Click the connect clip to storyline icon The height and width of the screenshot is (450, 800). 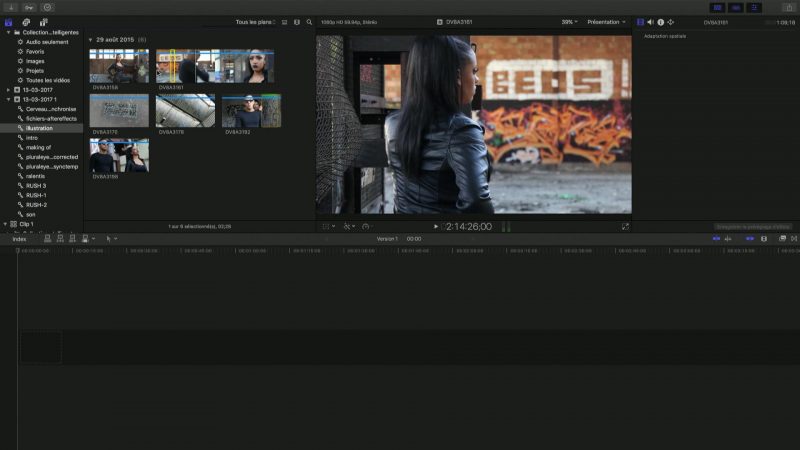(47, 238)
